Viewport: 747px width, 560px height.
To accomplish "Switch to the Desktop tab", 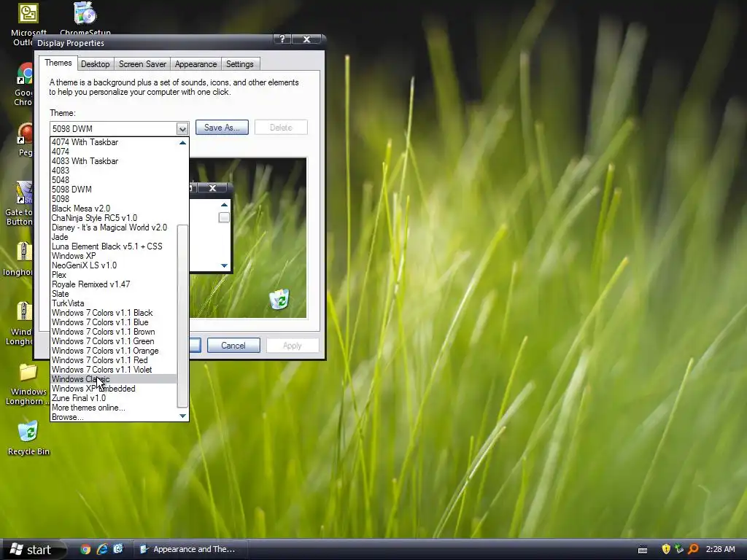I will pos(96,64).
